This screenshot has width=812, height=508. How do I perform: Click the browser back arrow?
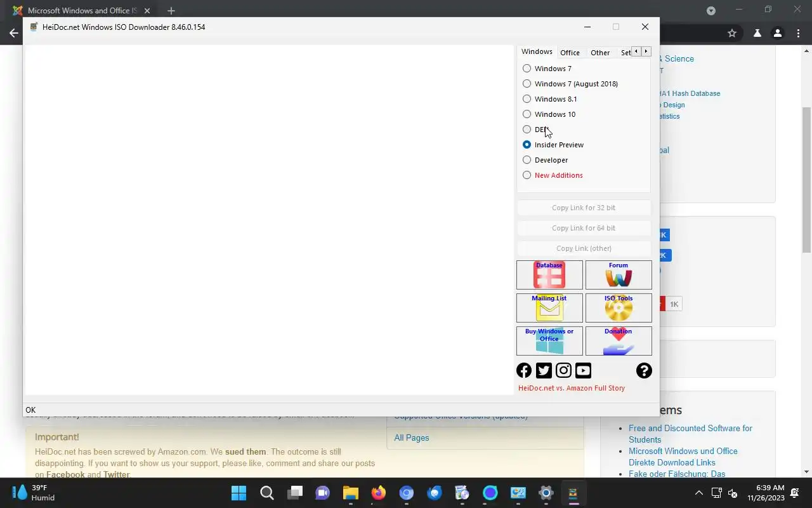coord(14,33)
